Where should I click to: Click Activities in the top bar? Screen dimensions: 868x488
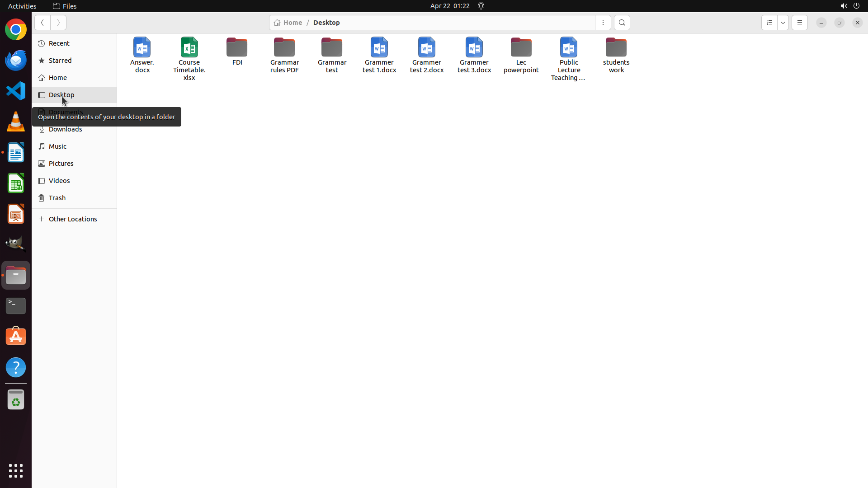(22, 6)
